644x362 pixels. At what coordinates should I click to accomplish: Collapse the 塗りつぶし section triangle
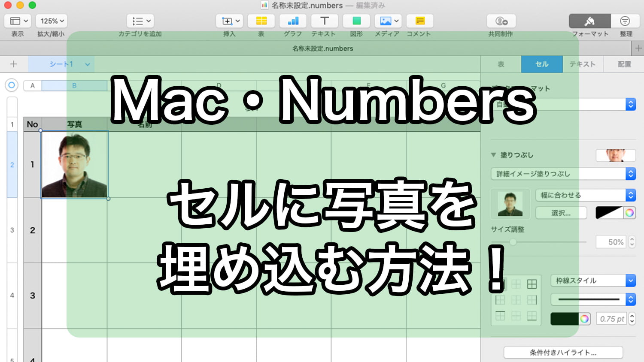(493, 155)
